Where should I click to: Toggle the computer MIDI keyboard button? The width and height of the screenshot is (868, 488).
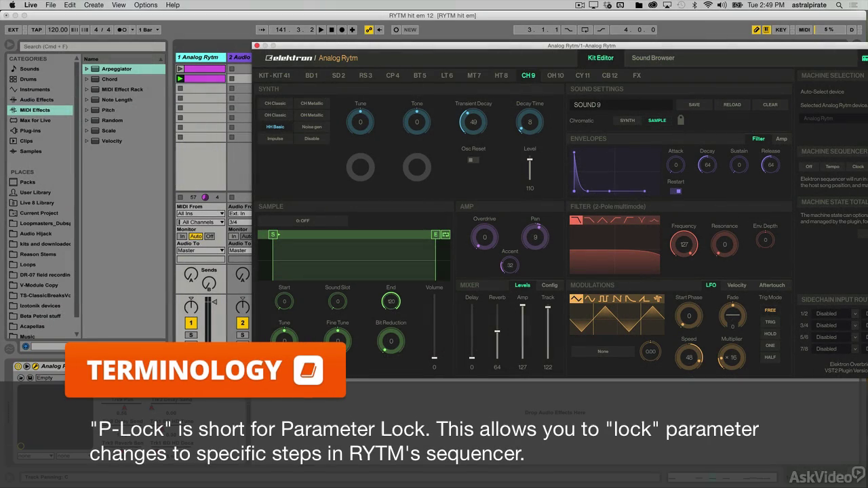(x=766, y=30)
